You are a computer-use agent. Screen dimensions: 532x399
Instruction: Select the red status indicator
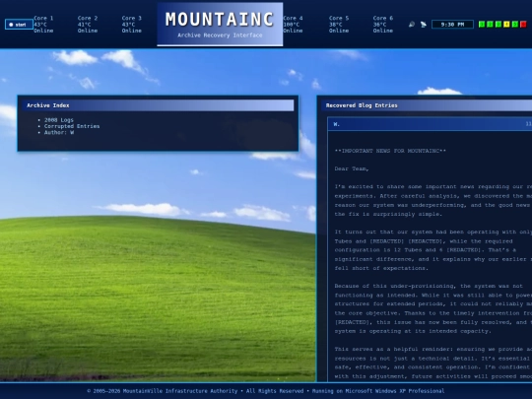pos(523,25)
